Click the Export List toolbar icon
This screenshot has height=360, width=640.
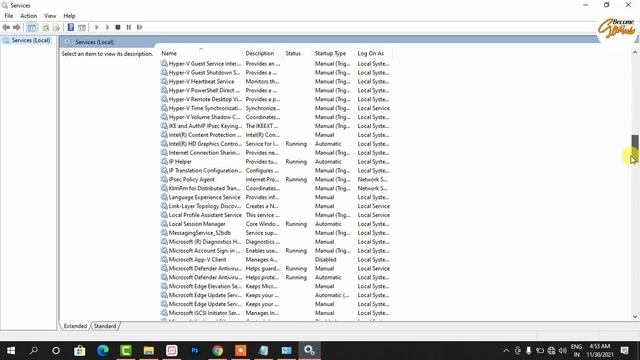56,27
